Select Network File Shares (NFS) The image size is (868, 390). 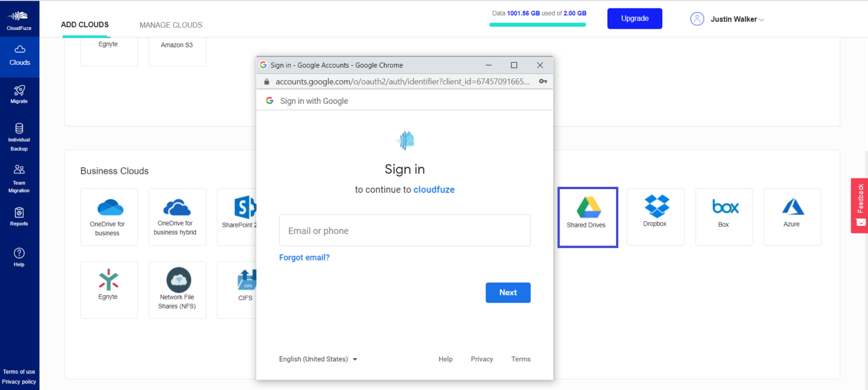click(177, 290)
